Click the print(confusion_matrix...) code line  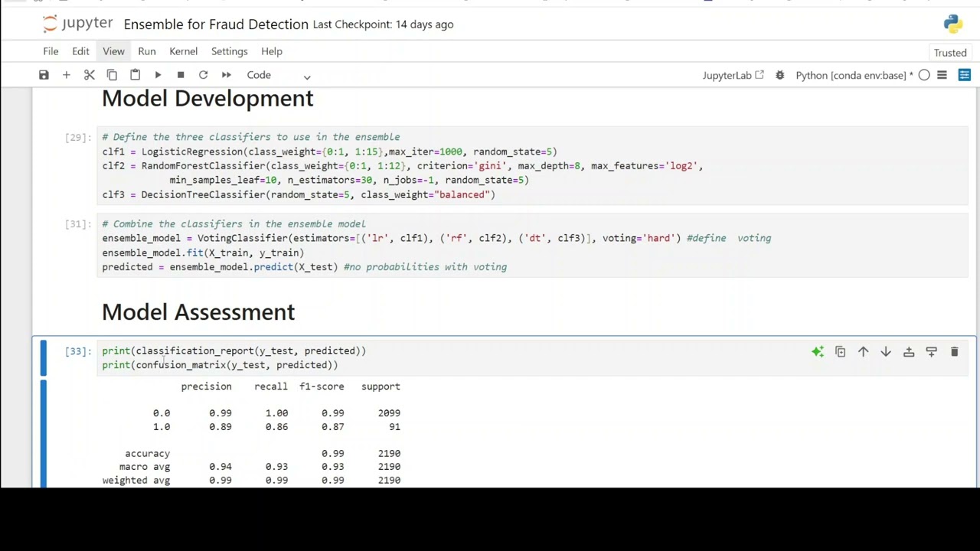220,365
